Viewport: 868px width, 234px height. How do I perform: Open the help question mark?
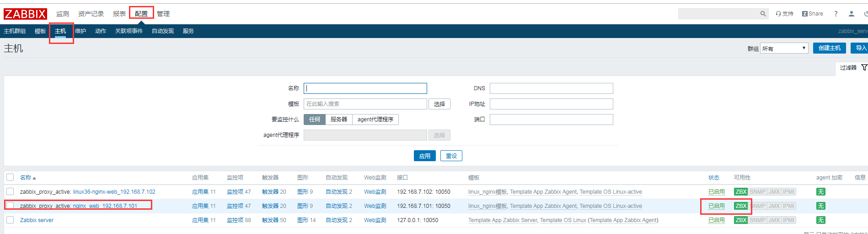pos(836,14)
